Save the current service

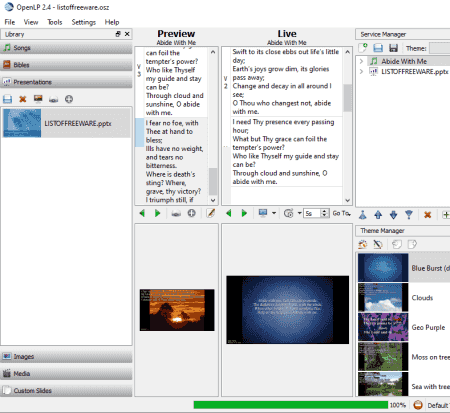(393, 48)
